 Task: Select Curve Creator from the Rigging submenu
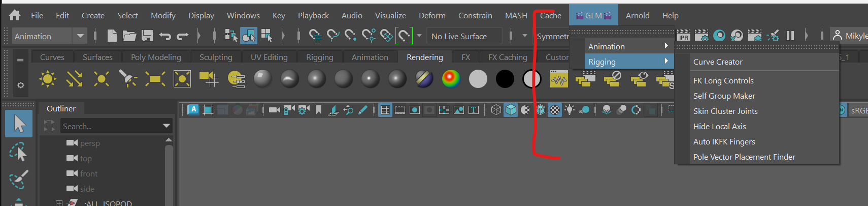tap(718, 62)
